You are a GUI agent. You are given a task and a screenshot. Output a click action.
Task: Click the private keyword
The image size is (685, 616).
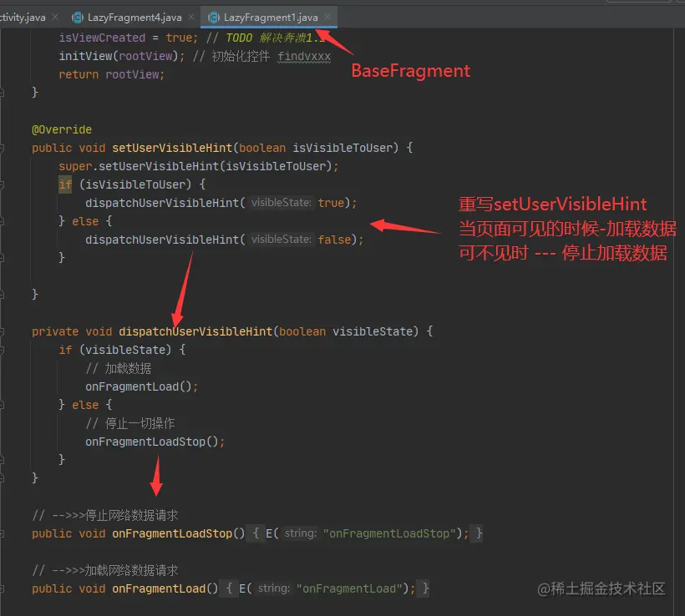(55, 332)
